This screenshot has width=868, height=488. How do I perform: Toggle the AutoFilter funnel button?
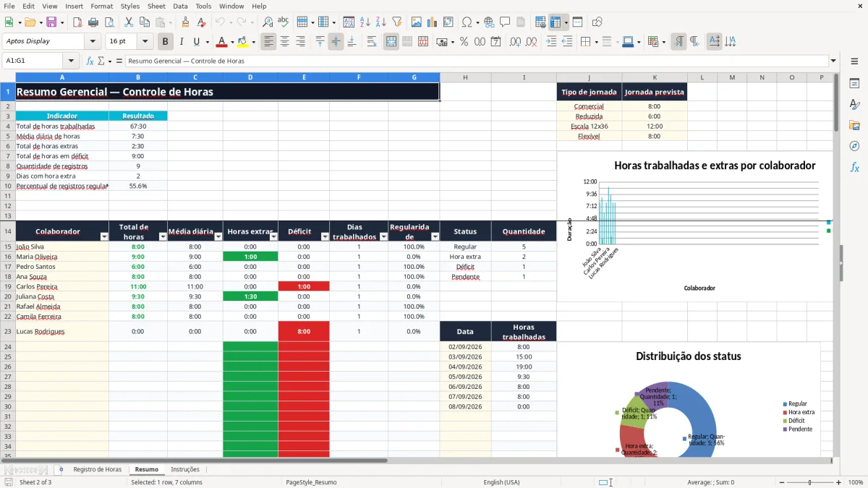pyautogui.click(x=396, y=22)
